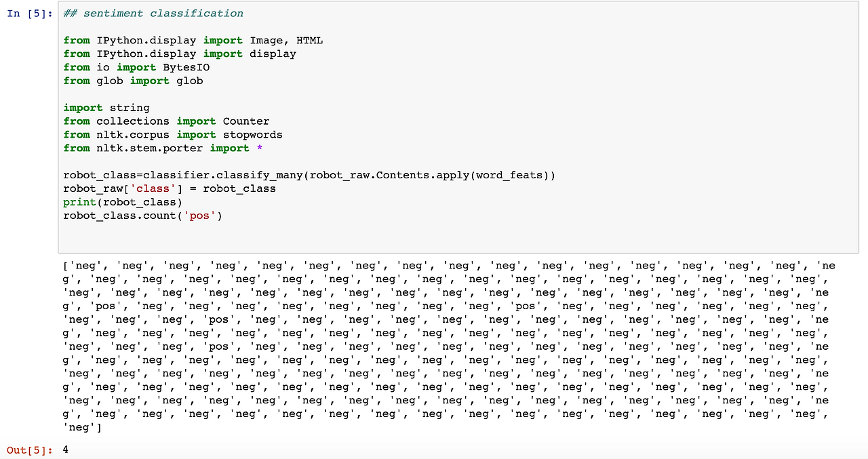Click the final 'neg'] entry in the output
The height and width of the screenshot is (459, 868).
[83, 428]
